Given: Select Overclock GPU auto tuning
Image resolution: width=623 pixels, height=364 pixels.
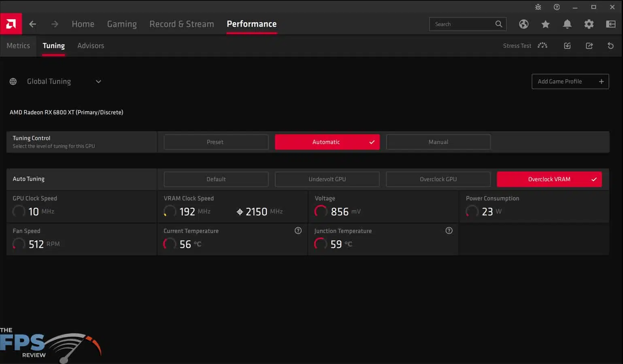Looking at the screenshot, I should tap(438, 179).
